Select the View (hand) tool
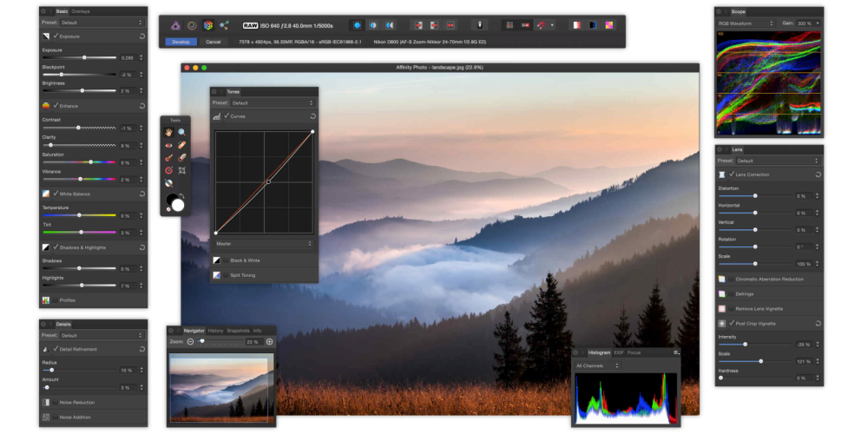 [168, 133]
